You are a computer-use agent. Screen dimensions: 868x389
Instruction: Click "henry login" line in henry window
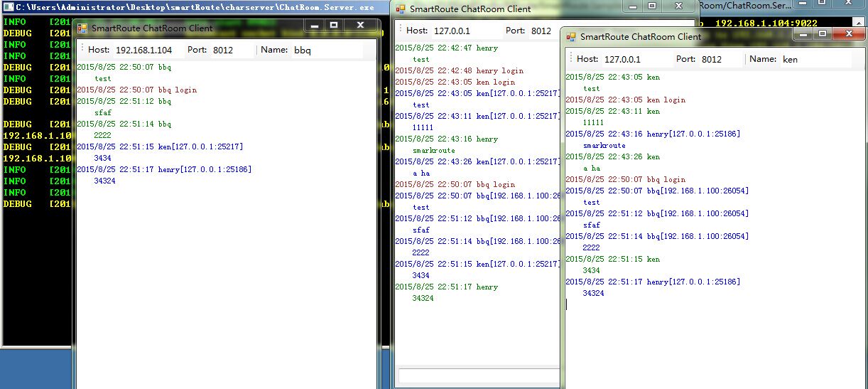(459, 71)
